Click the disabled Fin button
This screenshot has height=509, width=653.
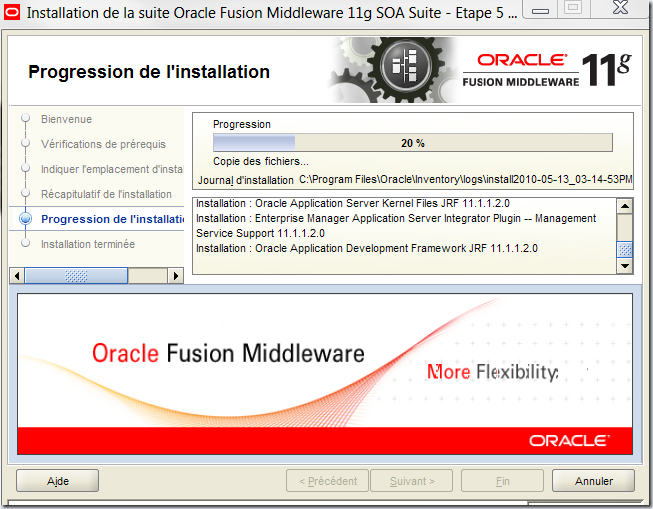pyautogui.click(x=502, y=481)
